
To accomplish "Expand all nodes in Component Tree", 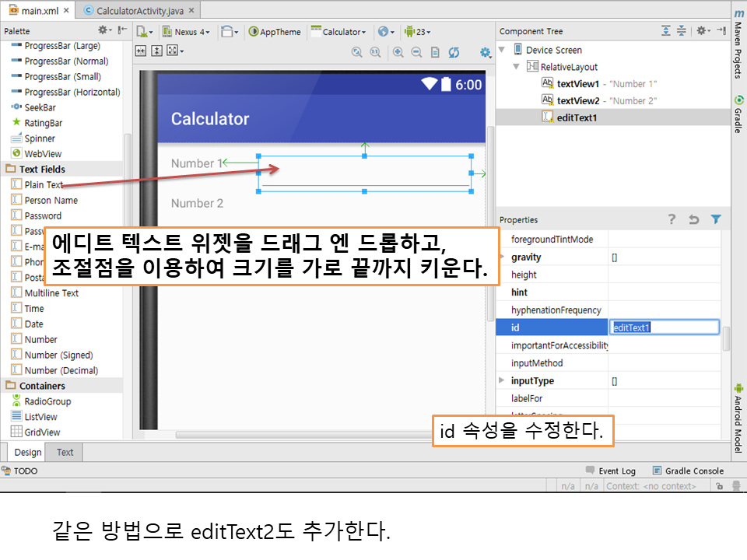I will click(666, 31).
